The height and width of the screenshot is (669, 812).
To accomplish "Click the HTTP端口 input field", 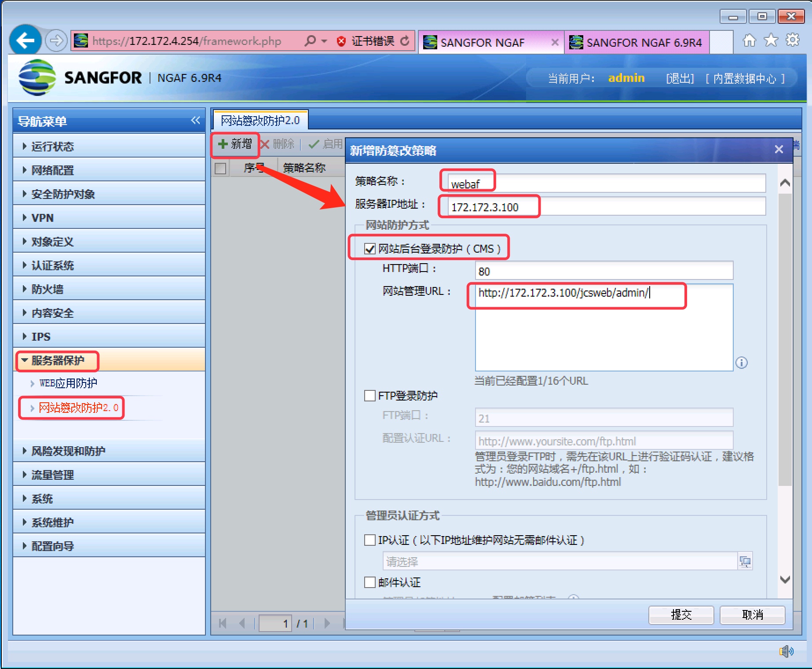I will pyautogui.click(x=604, y=270).
